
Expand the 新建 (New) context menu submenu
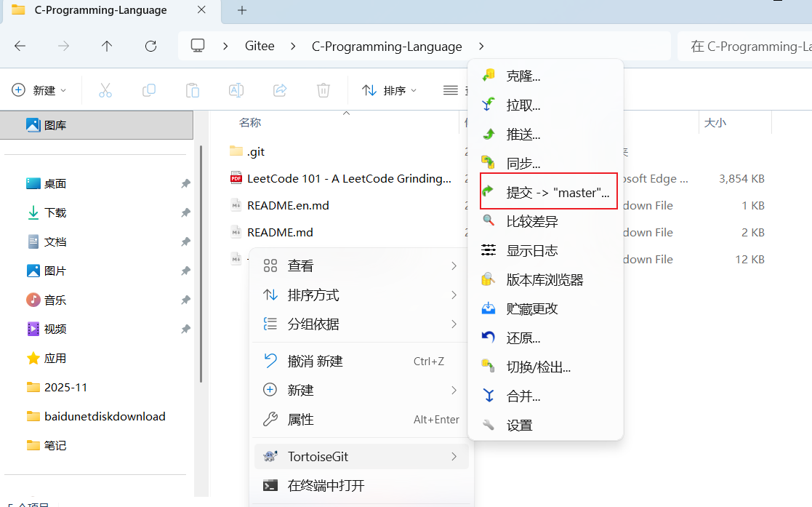[454, 391]
